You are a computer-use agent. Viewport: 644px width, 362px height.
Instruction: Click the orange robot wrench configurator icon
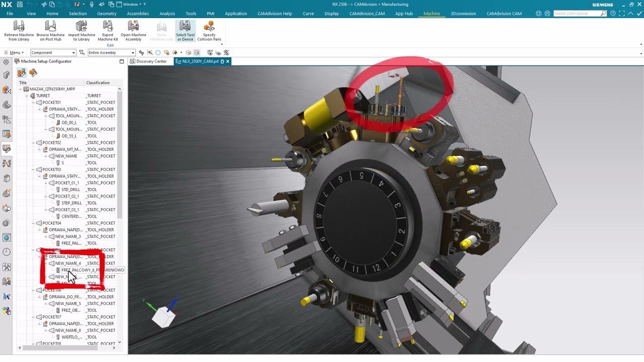(33, 73)
